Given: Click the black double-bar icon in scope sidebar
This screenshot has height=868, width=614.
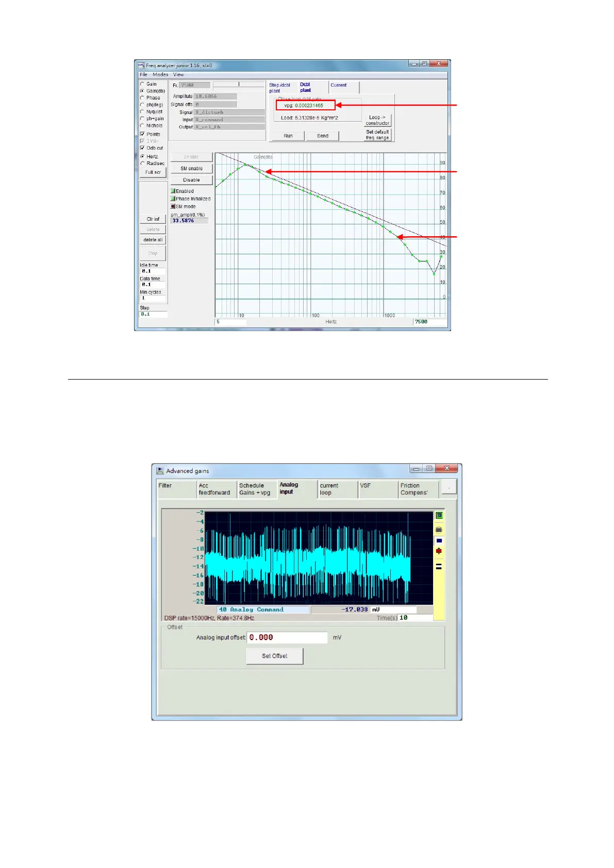Looking at the screenshot, I should [439, 566].
